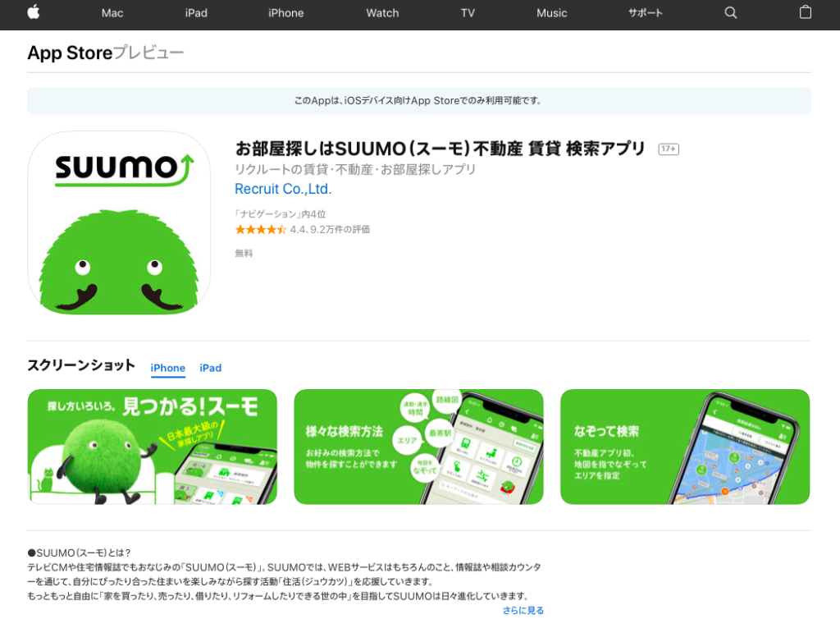The height and width of the screenshot is (619, 840).
Task: Switch to iPad screenshots tab
Action: point(211,368)
